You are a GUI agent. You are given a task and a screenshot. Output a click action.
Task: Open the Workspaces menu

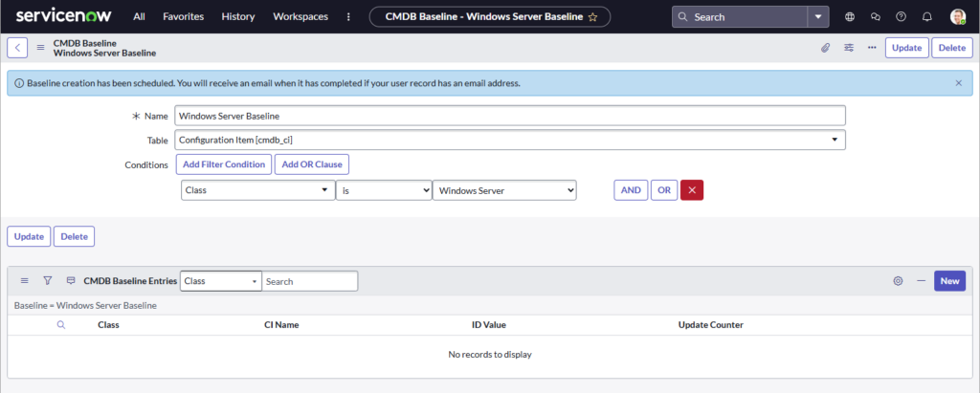click(300, 17)
